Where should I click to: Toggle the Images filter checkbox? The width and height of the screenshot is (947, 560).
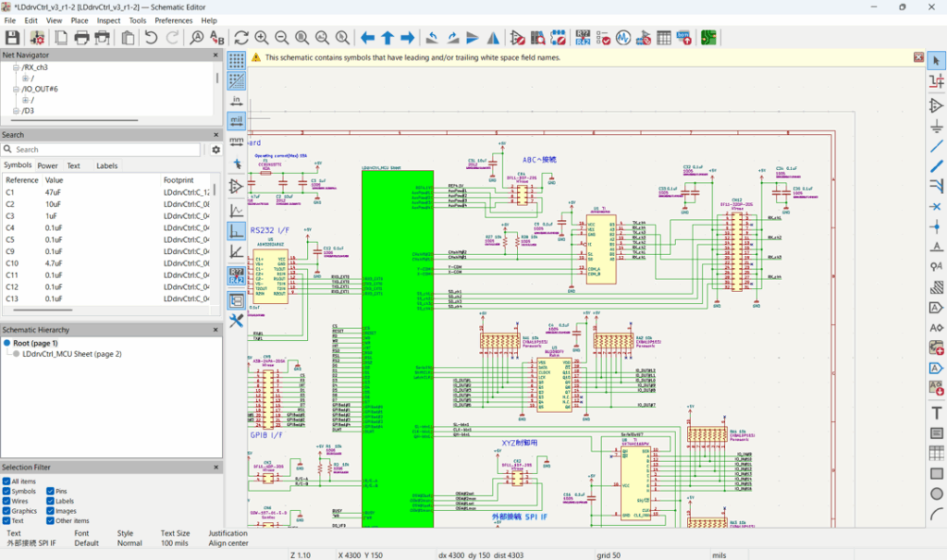tap(51, 510)
